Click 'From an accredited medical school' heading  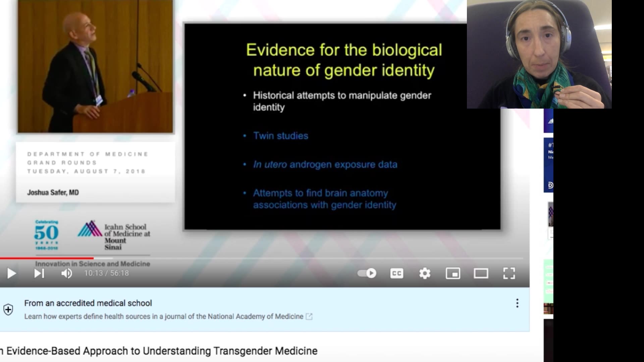point(88,303)
